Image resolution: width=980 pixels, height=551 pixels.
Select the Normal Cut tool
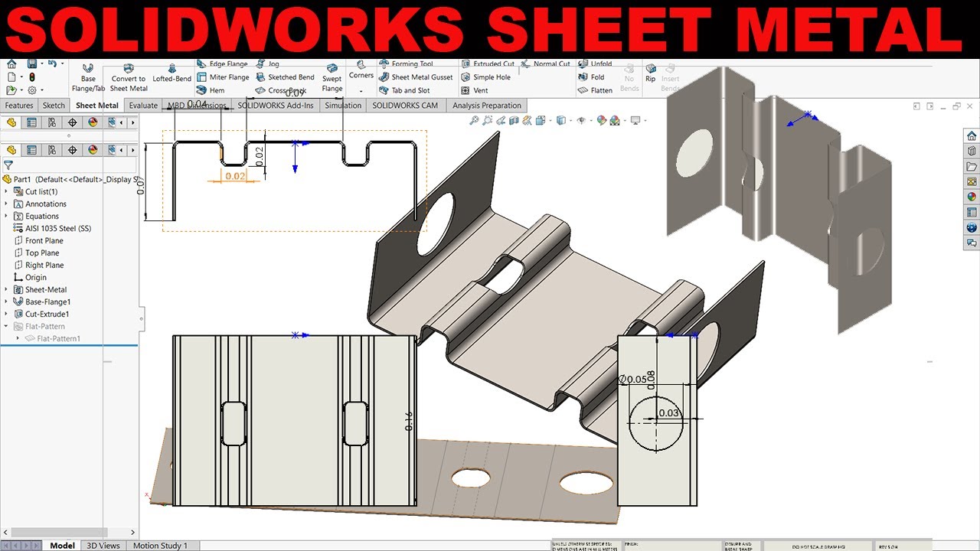(x=546, y=64)
